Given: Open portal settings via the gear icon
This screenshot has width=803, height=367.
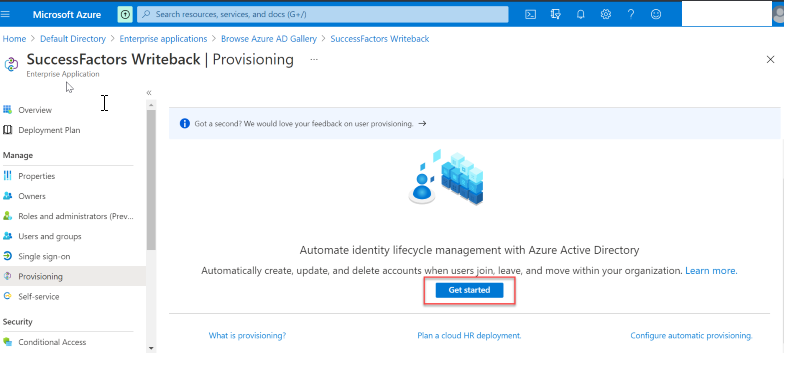Looking at the screenshot, I should [606, 14].
